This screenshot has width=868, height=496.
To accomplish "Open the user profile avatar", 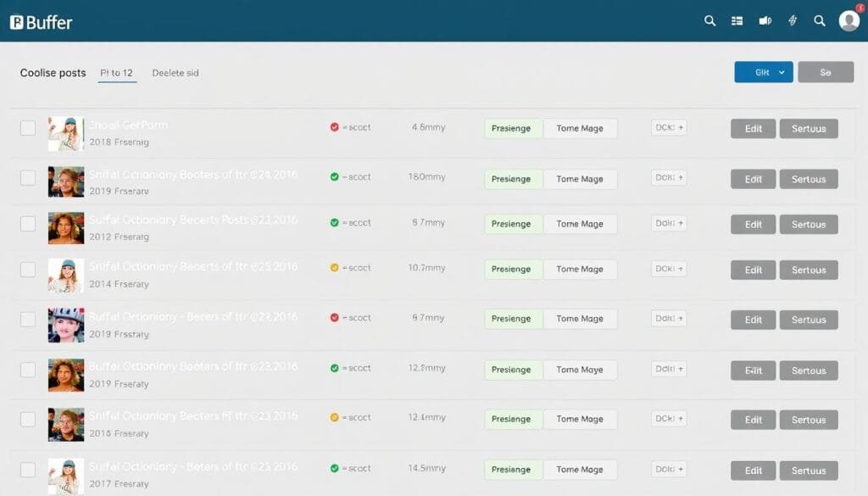I will pos(849,21).
